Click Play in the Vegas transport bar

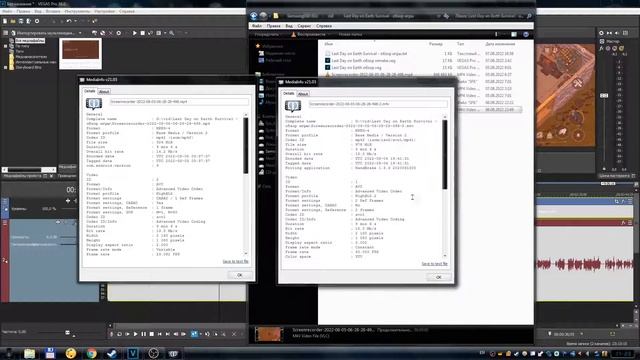[136, 334]
